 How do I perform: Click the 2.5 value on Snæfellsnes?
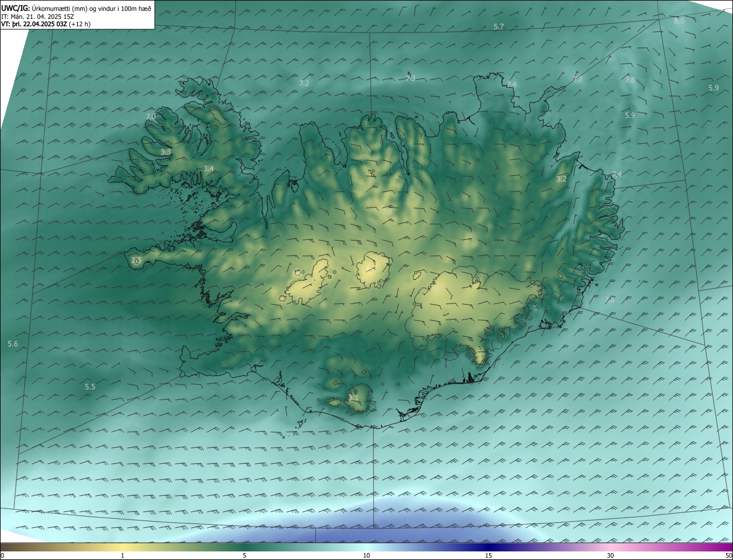pos(136,260)
